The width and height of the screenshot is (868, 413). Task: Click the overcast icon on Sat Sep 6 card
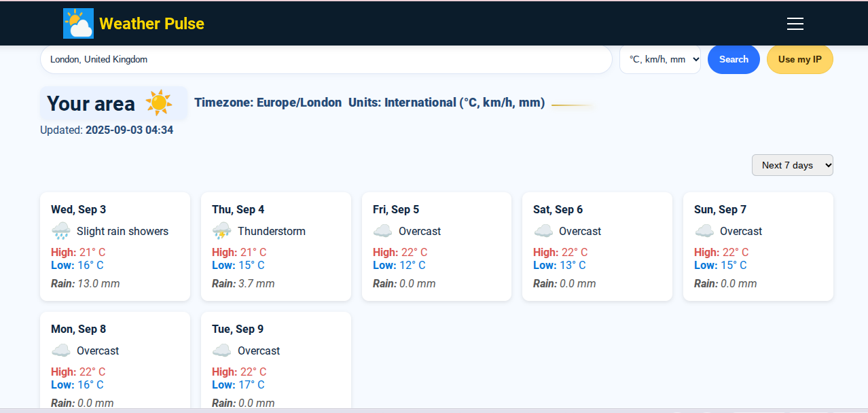tap(543, 231)
